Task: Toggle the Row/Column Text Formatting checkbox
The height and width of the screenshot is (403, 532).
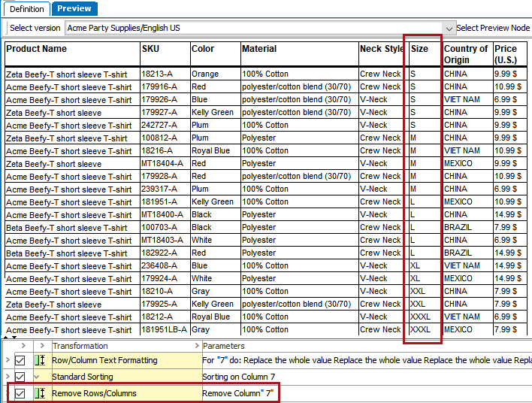Action: click(x=20, y=360)
